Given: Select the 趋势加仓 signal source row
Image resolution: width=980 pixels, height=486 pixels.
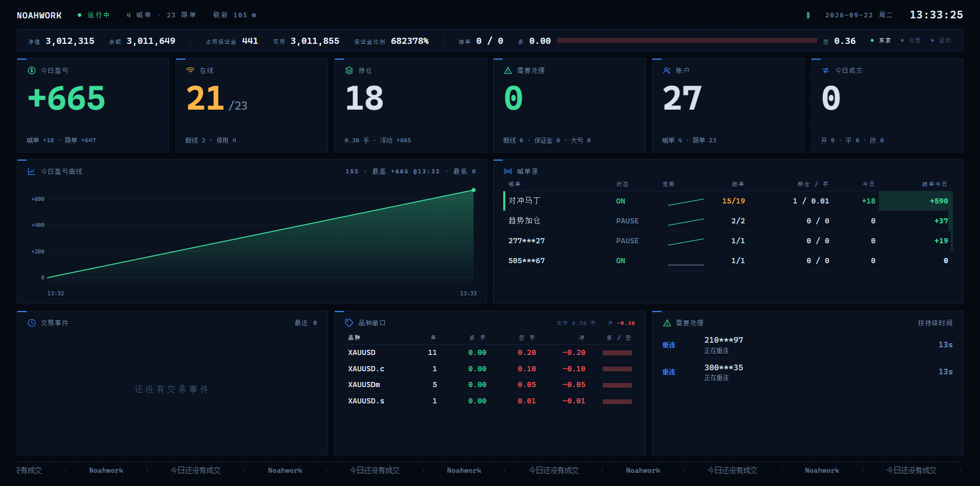Looking at the screenshot, I should point(728,221).
